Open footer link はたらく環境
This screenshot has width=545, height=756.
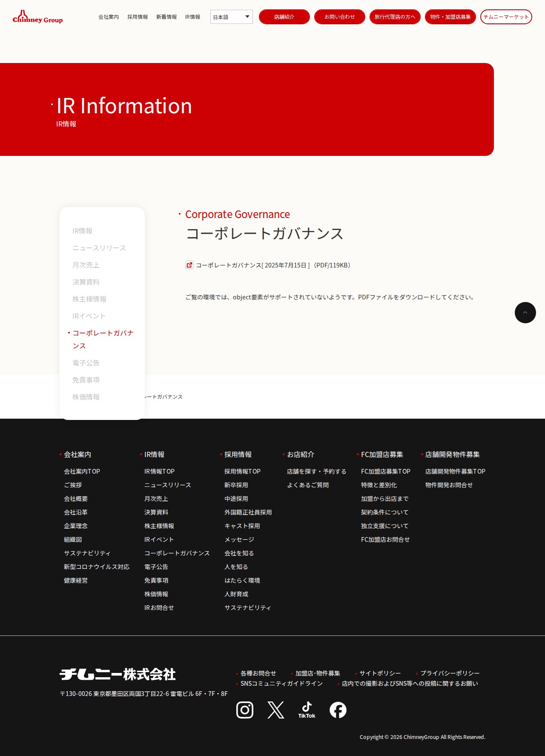click(242, 581)
